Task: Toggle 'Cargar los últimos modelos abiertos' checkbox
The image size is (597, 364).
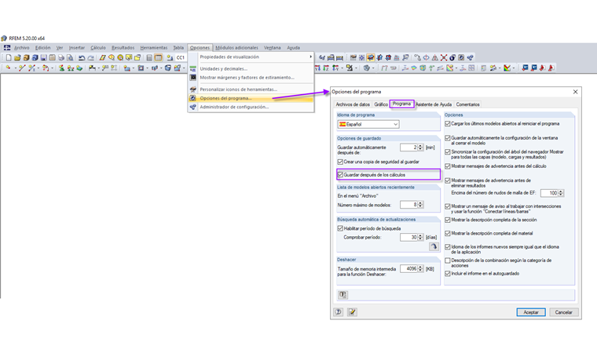Action: point(448,124)
